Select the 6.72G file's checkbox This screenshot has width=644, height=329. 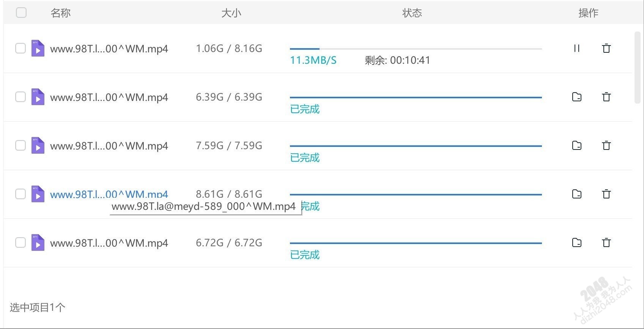click(x=20, y=242)
